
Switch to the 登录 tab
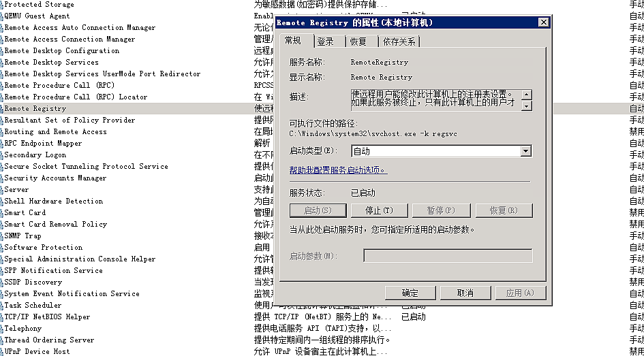(x=326, y=42)
